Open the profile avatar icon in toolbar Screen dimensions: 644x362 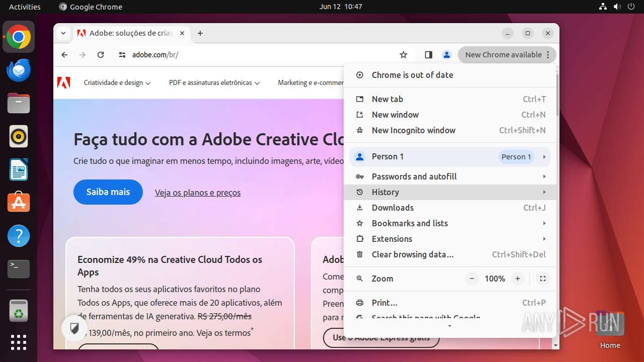[446, 55]
